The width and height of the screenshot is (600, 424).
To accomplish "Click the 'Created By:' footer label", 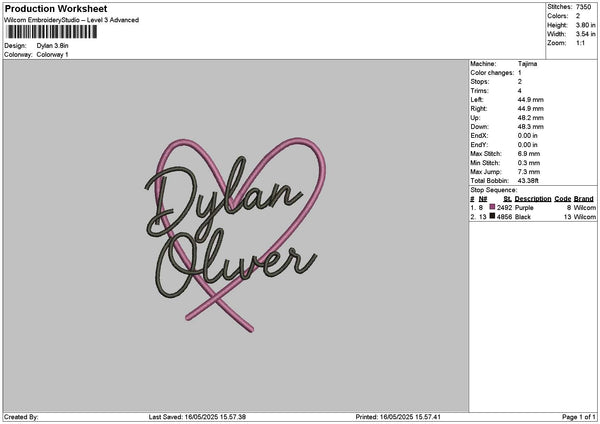I will 21,417.
